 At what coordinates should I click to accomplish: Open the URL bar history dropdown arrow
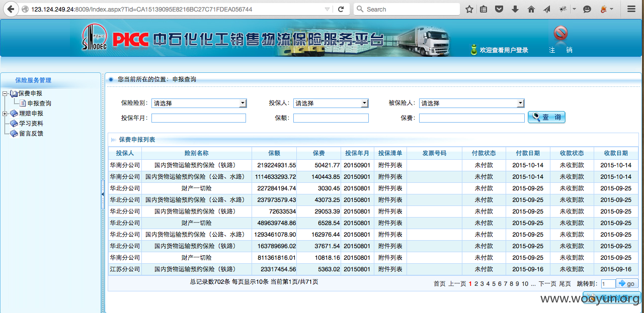pos(327,9)
